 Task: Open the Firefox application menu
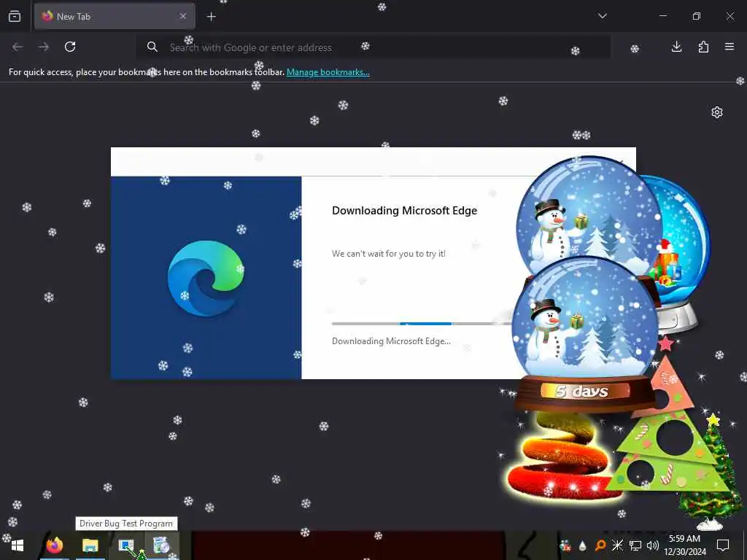pos(729,47)
